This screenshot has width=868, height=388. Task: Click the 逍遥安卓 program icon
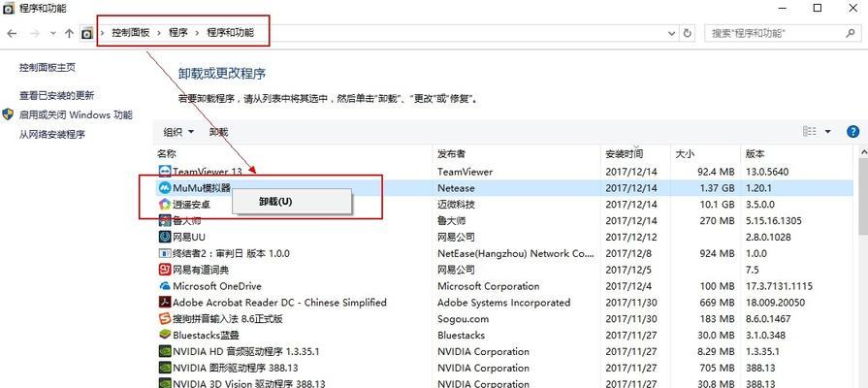[165, 205]
